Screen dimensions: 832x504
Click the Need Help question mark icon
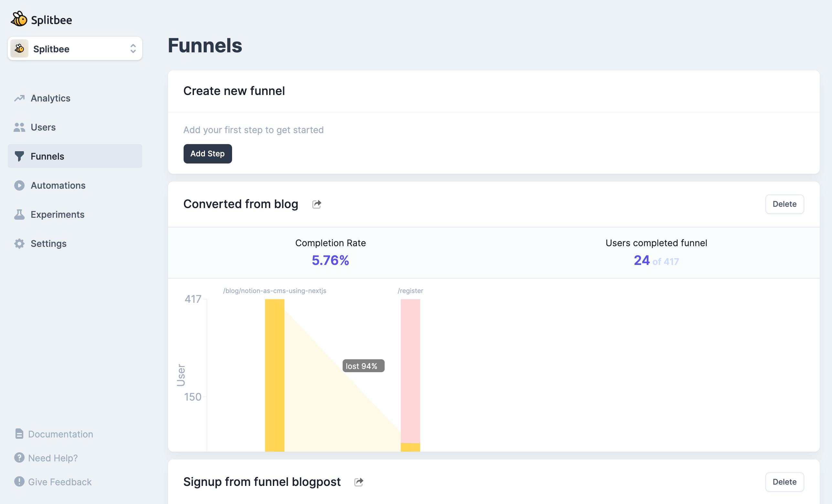tap(19, 457)
